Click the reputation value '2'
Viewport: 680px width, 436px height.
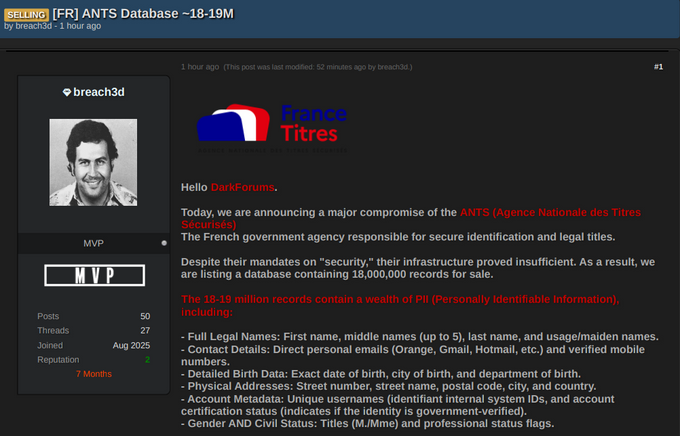(x=147, y=360)
